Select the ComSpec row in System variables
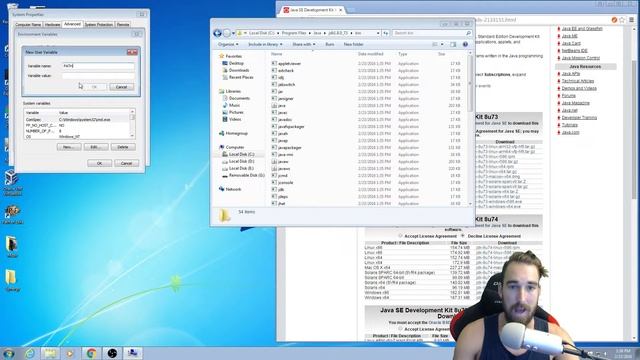Screen dimensions: 640x360 [76, 120]
